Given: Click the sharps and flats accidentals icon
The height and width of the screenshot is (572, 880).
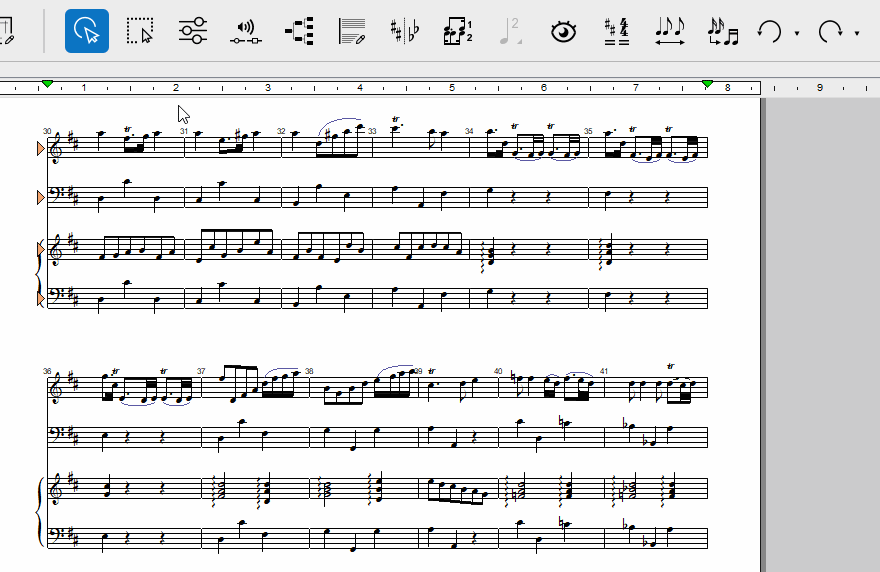Looking at the screenshot, I should (x=405, y=31).
